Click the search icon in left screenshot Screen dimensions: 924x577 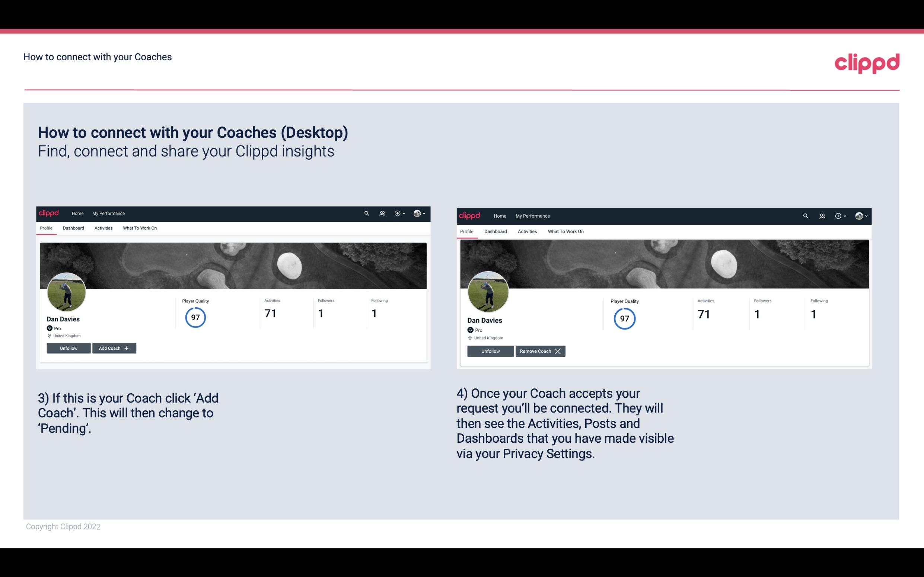tap(367, 213)
